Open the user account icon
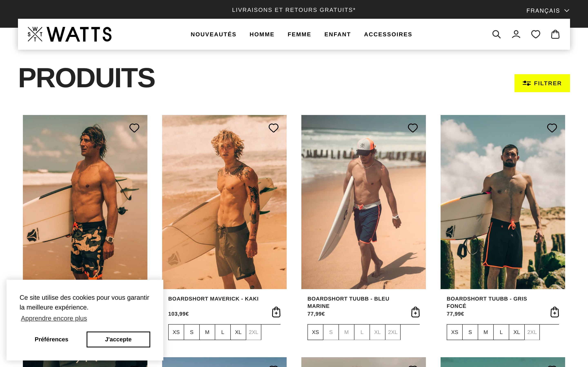The height and width of the screenshot is (367, 588). tap(516, 34)
